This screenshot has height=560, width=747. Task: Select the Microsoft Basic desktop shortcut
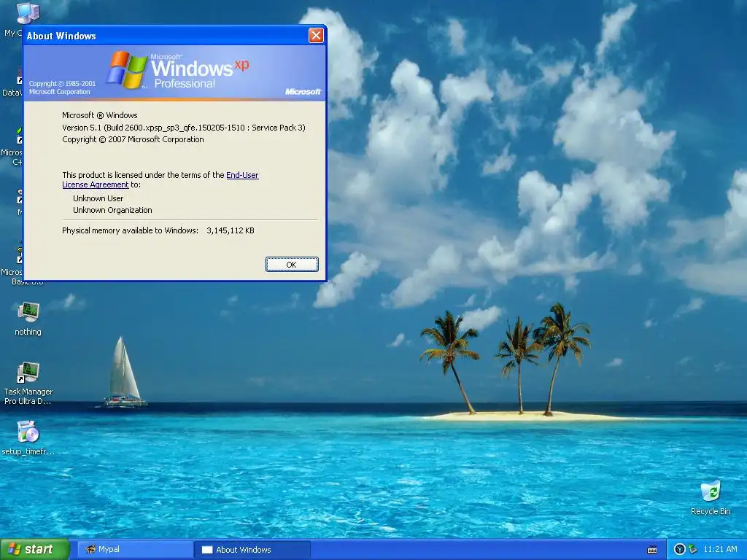12,267
